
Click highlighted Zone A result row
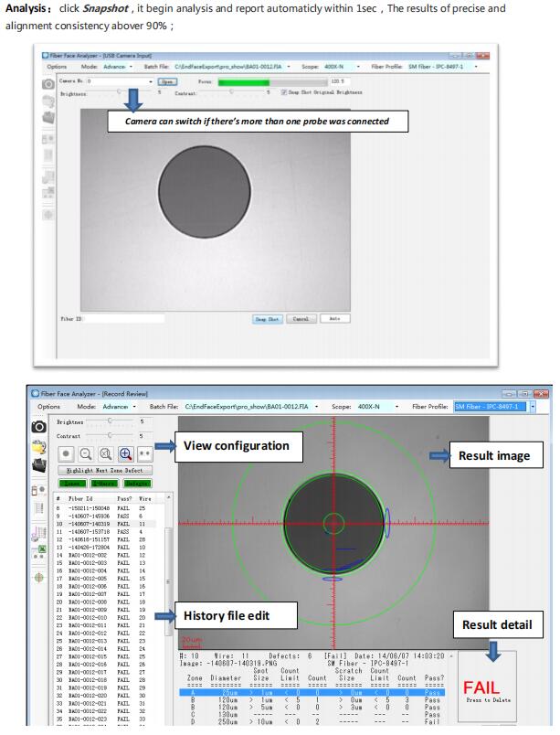click(312, 692)
